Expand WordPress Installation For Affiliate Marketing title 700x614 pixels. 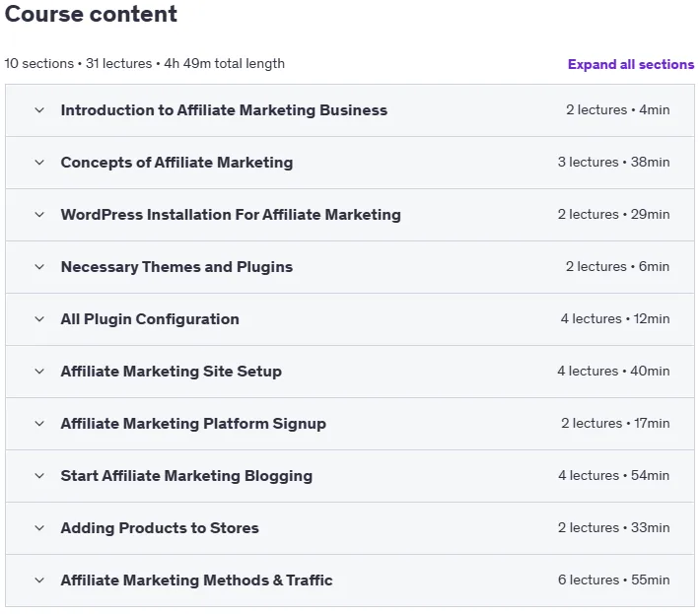pos(231,215)
